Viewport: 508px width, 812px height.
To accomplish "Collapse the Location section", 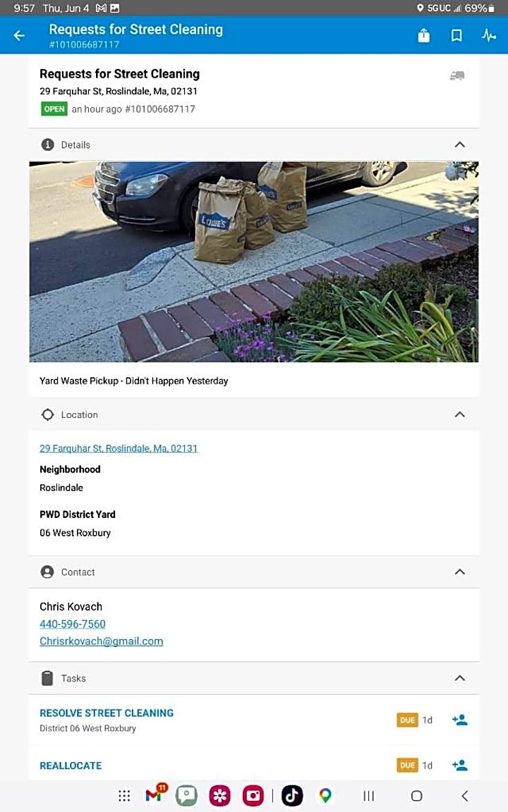I will pyautogui.click(x=460, y=414).
